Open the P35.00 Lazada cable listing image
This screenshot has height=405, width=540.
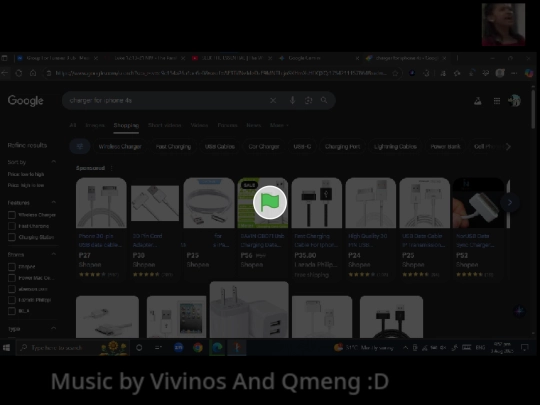317,203
